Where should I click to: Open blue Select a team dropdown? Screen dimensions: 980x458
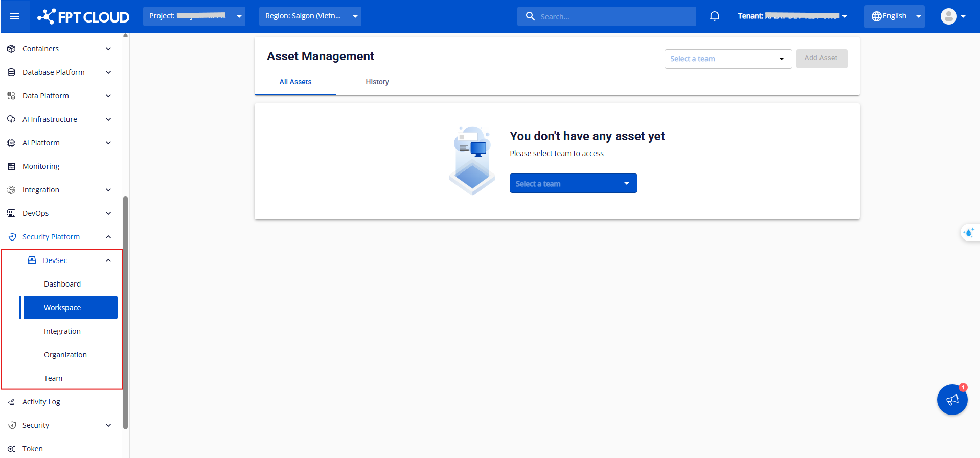coord(573,183)
